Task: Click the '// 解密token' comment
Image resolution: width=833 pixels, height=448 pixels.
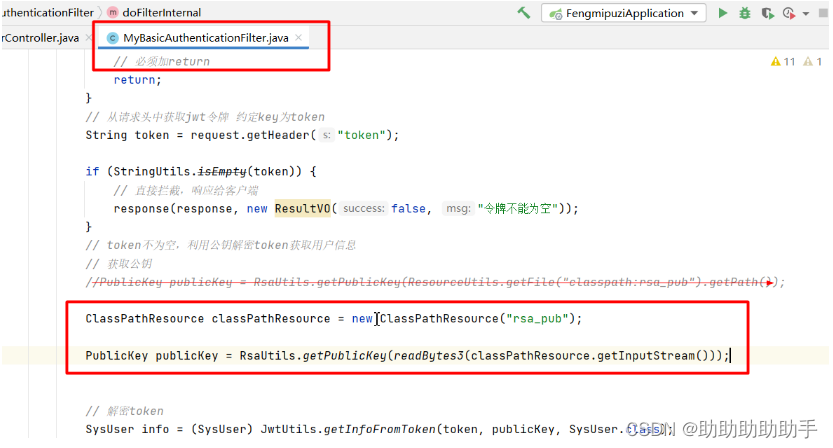Action: [x=124, y=411]
